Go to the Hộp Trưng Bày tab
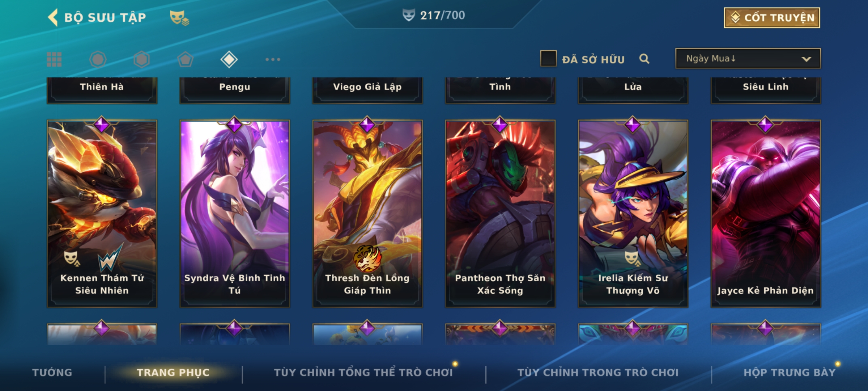Image resolution: width=868 pixels, height=391 pixels. tap(790, 372)
